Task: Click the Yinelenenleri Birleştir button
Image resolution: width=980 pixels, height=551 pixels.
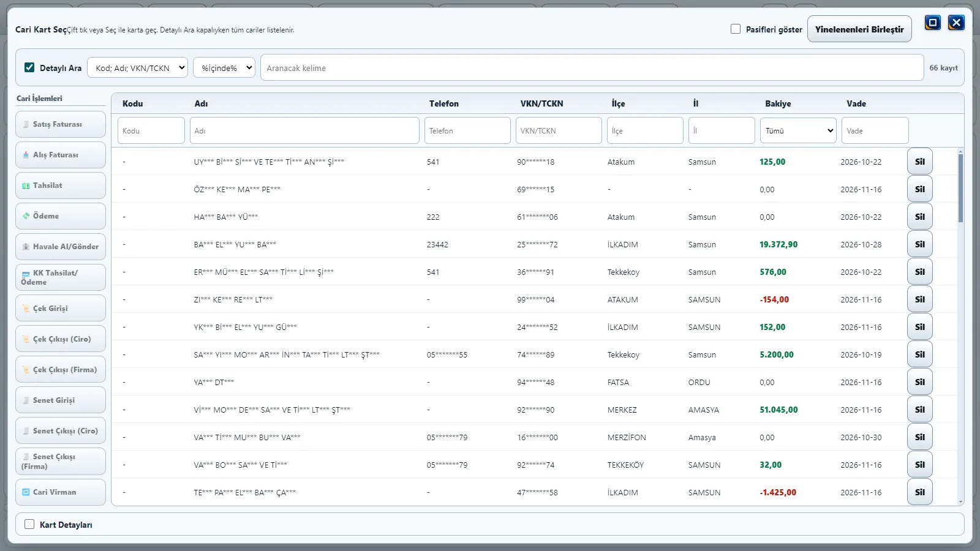Action: [x=859, y=29]
